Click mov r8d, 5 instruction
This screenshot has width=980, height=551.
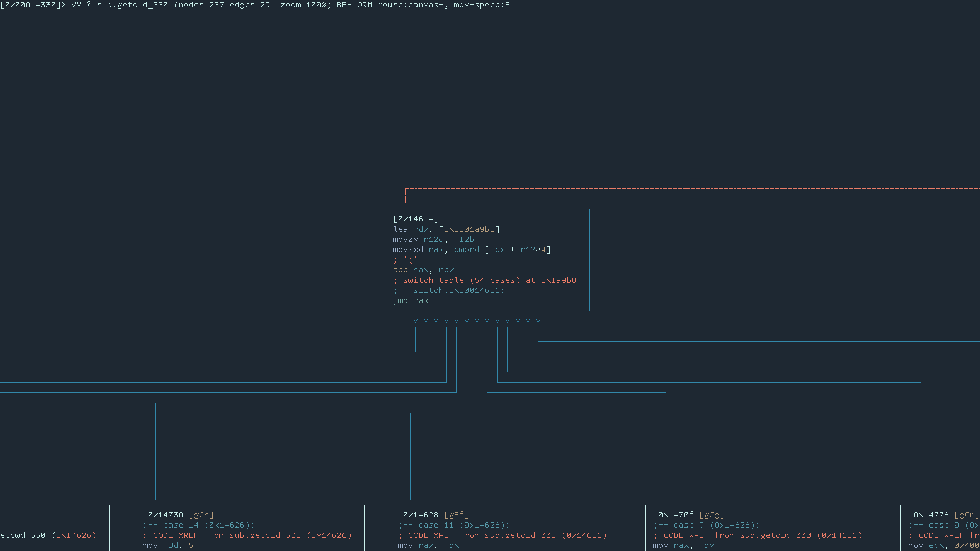(168, 545)
